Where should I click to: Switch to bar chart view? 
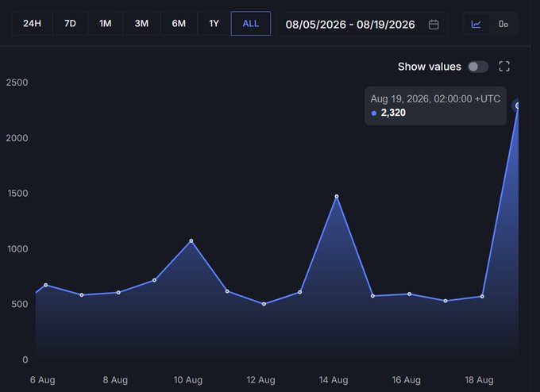[503, 24]
